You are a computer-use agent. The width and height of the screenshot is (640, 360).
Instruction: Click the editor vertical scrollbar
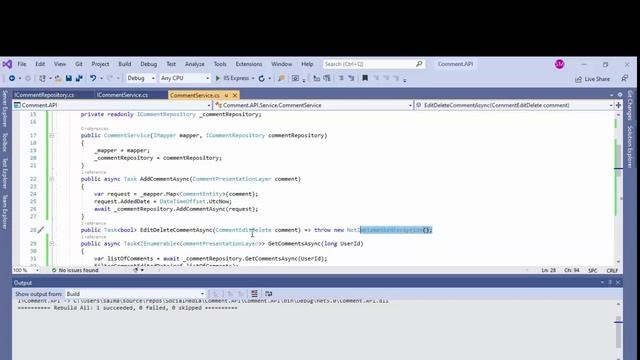click(x=618, y=188)
